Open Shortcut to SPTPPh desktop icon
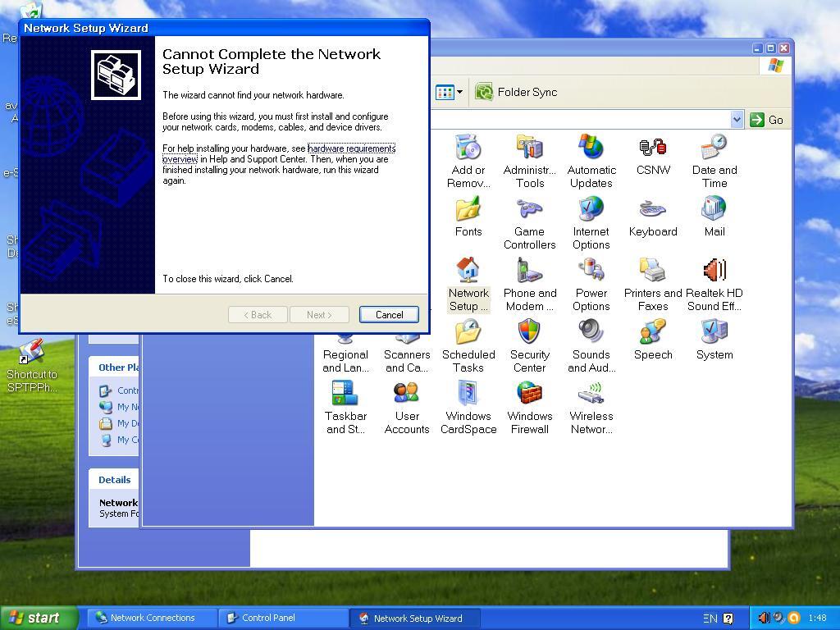The height and width of the screenshot is (630, 840). pos(32,365)
